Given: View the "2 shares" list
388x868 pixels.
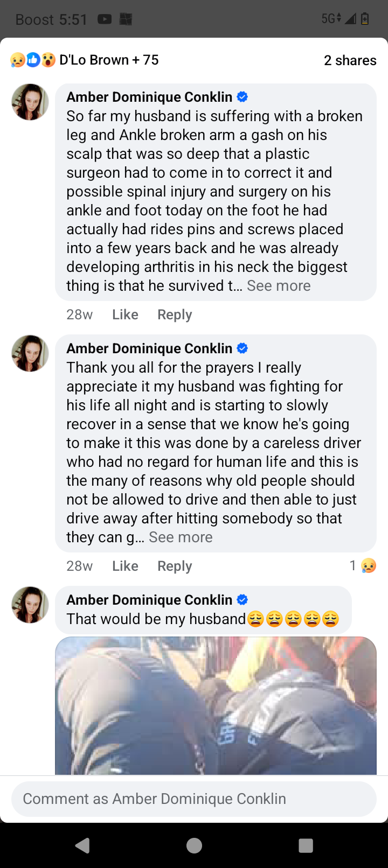Looking at the screenshot, I should (x=350, y=60).
